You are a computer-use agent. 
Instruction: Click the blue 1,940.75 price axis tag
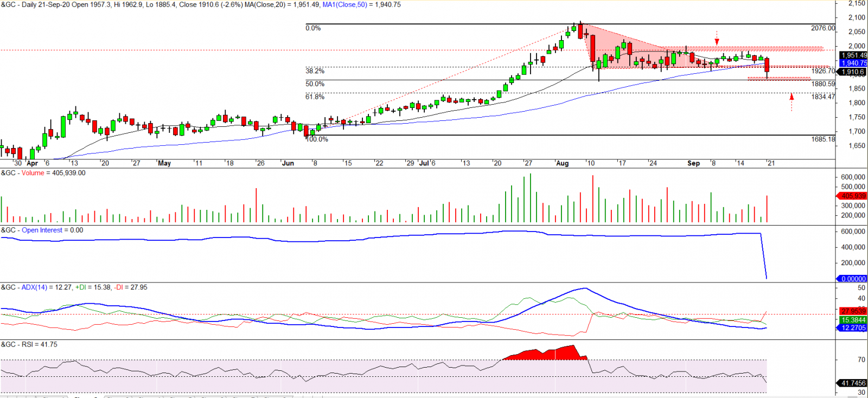853,63
